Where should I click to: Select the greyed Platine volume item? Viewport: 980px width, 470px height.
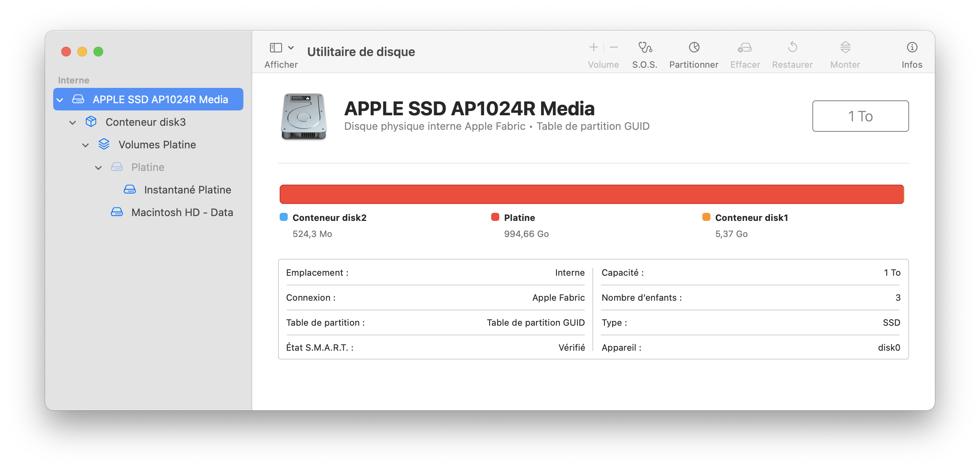(147, 167)
